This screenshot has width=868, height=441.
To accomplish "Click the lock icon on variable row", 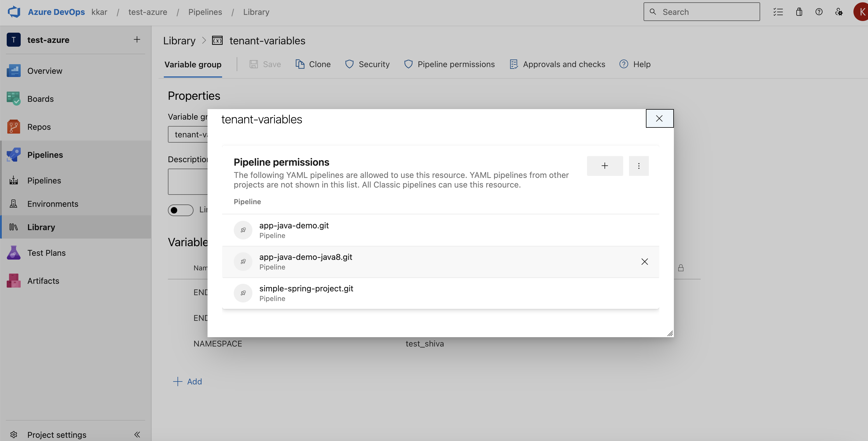I will tap(681, 268).
